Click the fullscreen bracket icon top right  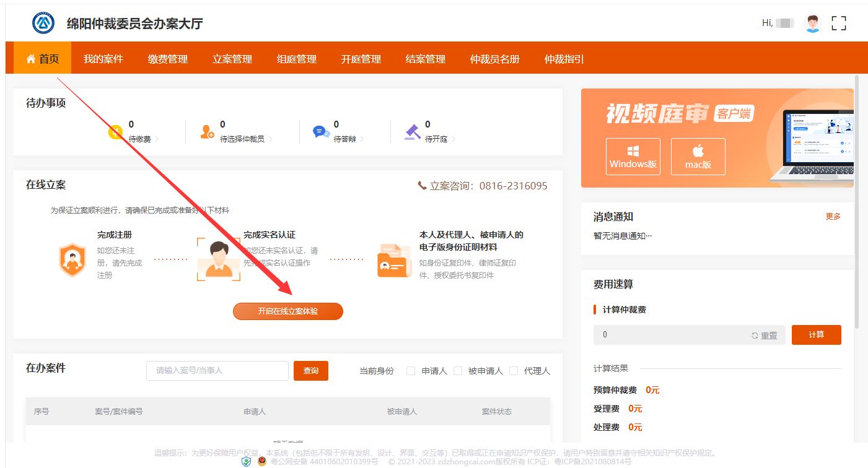click(x=840, y=23)
